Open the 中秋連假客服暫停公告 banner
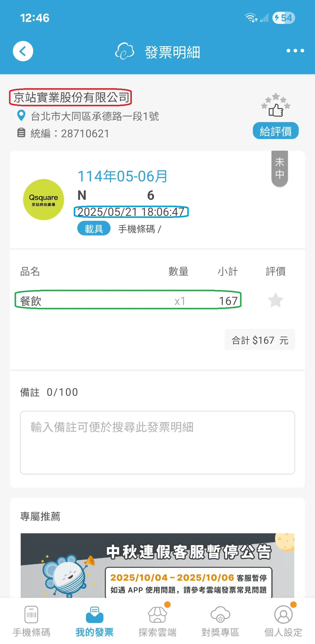The image size is (315, 644). tap(157, 565)
